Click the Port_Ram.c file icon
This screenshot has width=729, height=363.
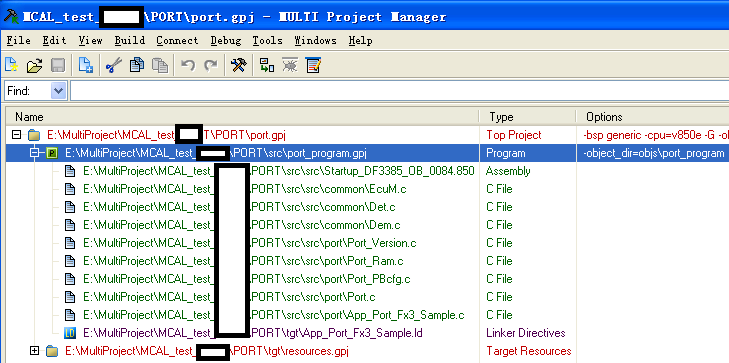pos(70,261)
